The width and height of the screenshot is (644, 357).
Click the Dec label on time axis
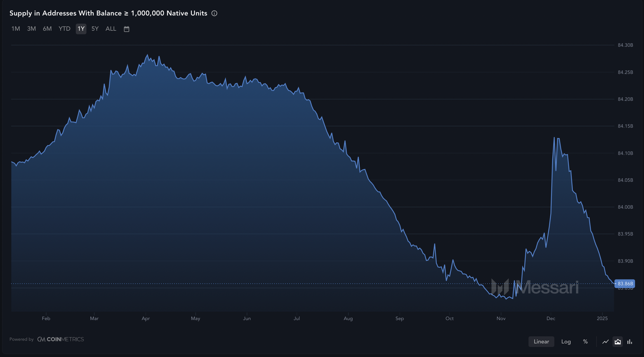point(551,318)
